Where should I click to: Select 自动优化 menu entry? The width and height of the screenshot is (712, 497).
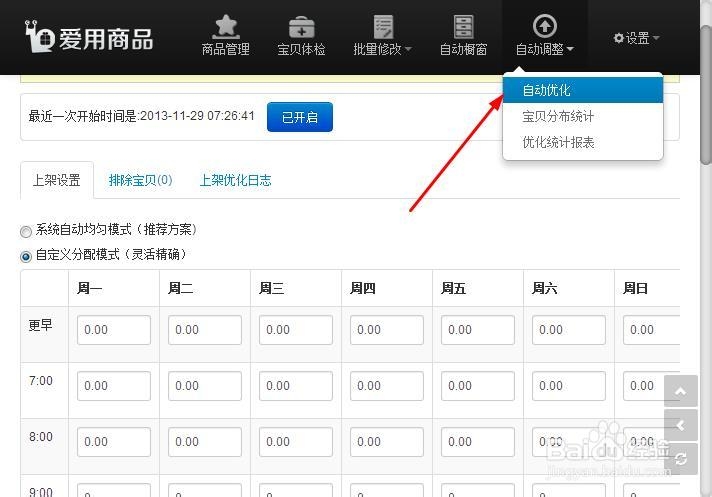(x=583, y=90)
